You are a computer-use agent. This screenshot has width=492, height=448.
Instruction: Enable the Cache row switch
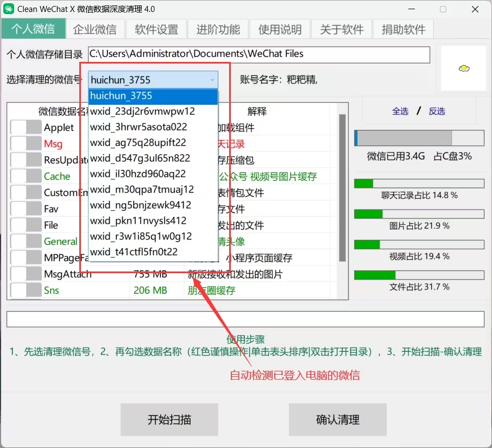click(x=26, y=176)
